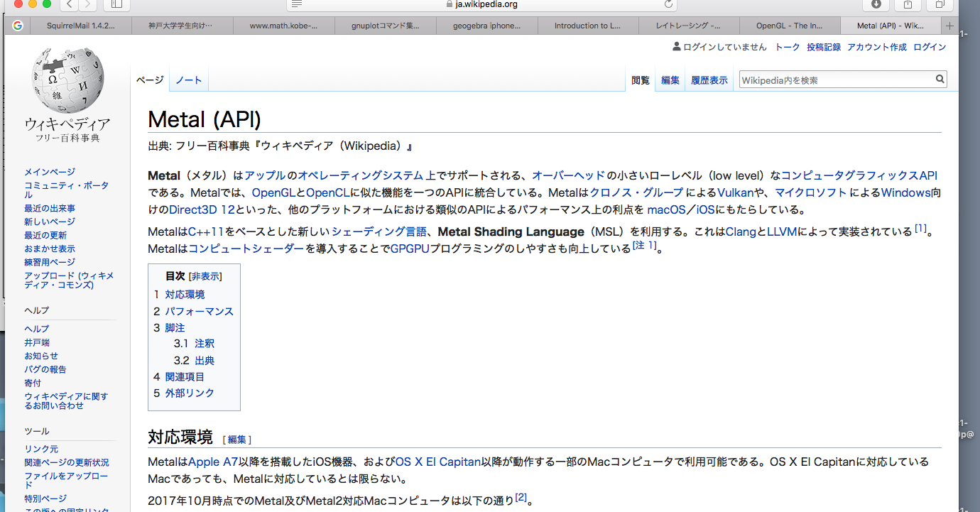
Task: Switch to the geogebra iphone tab
Action: tap(486, 26)
